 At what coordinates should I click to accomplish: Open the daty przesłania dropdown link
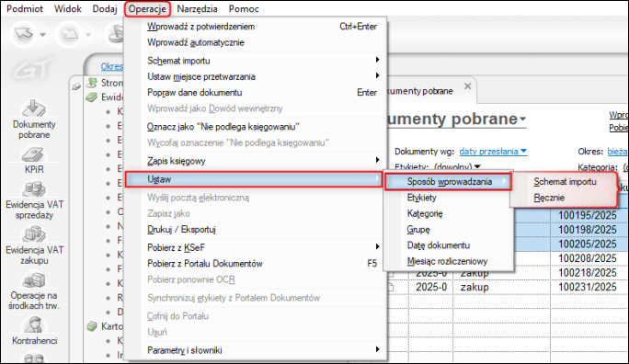pos(493,152)
